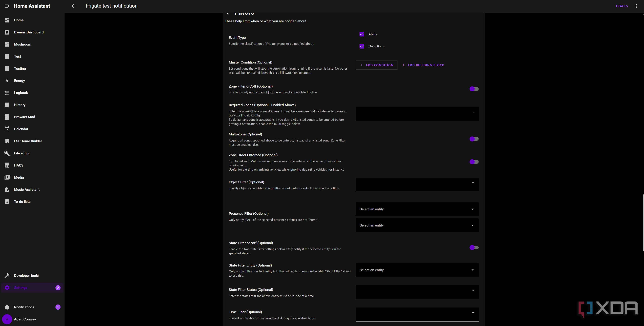The width and height of the screenshot is (644, 326).
Task: Open the Time Filter dropdown
Action: coord(417,315)
